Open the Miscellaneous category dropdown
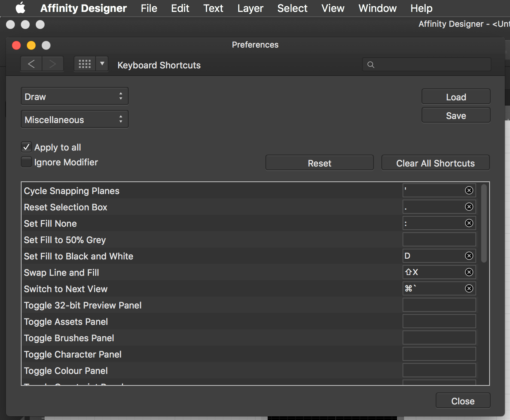Image resolution: width=510 pixels, height=420 pixels. coord(75,119)
